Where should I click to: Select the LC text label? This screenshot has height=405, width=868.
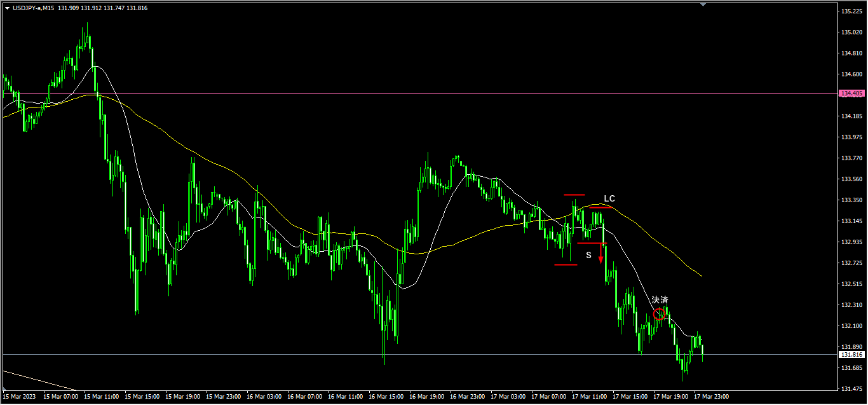(609, 198)
